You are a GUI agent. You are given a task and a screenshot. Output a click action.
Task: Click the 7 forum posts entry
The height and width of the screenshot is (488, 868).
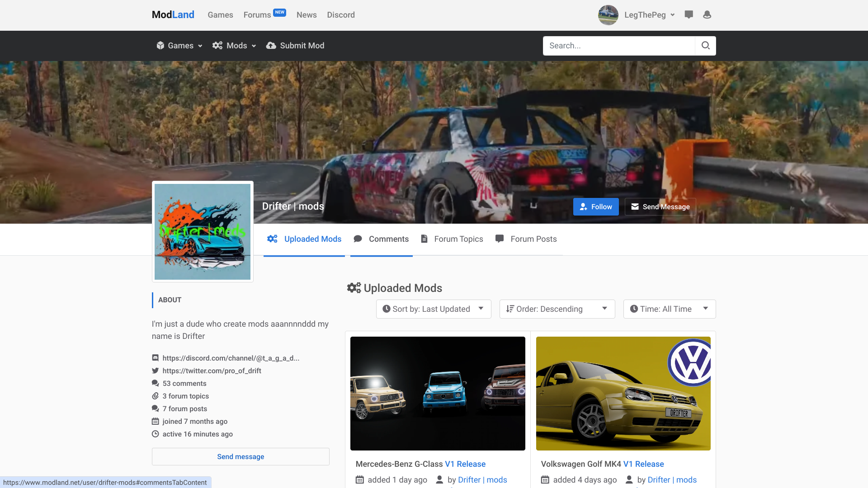[x=185, y=408]
